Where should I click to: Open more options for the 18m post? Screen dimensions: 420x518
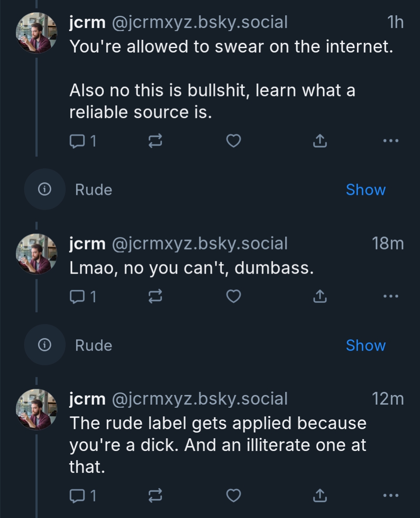click(391, 297)
